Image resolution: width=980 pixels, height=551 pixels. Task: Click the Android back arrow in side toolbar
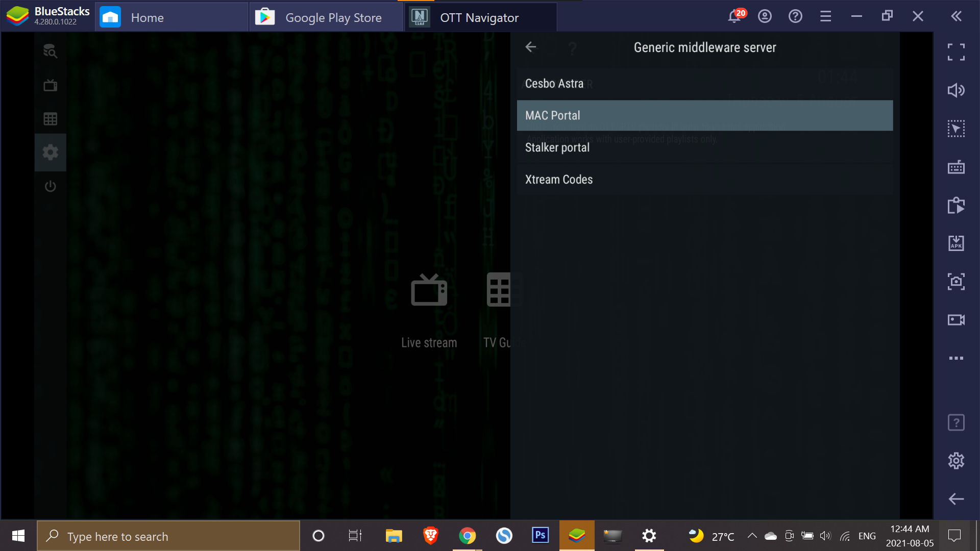click(956, 499)
